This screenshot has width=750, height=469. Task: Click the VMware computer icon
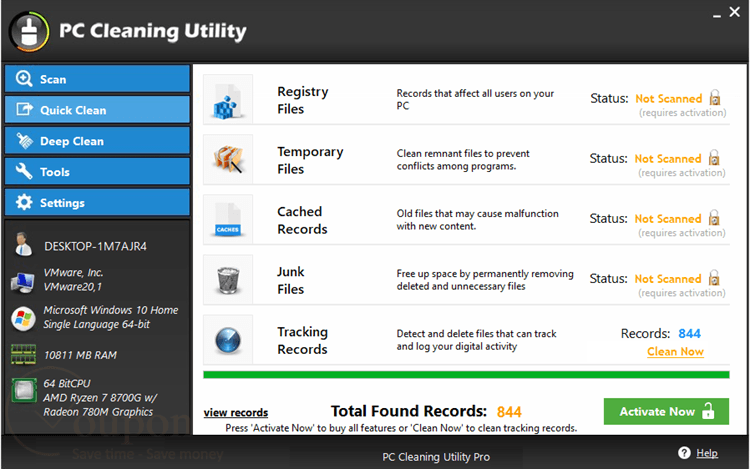(x=22, y=282)
